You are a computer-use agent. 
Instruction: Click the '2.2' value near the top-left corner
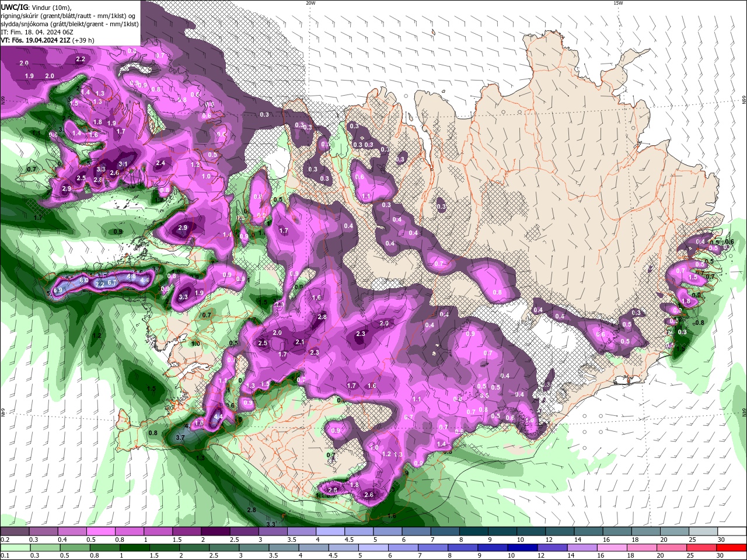[x=81, y=59]
